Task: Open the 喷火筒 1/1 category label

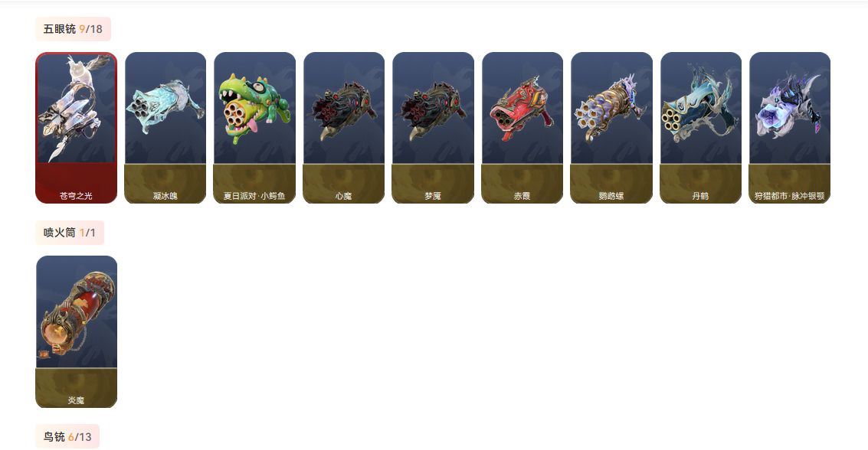Action: 70,233
